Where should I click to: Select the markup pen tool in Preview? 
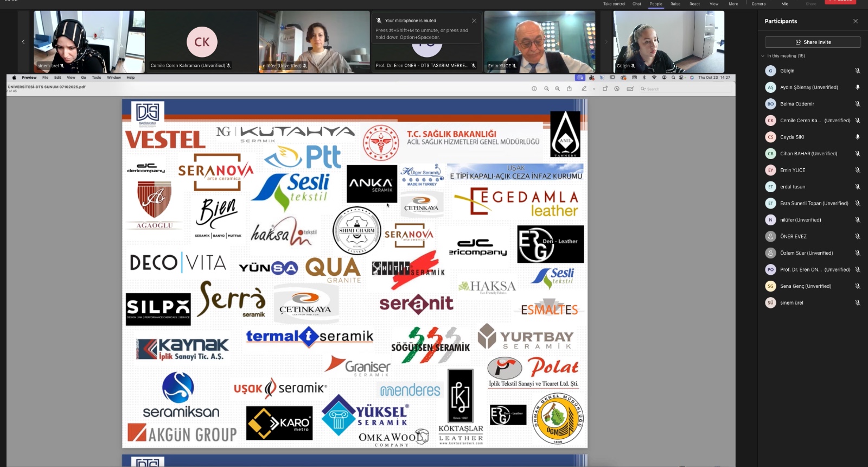pyautogui.click(x=584, y=89)
